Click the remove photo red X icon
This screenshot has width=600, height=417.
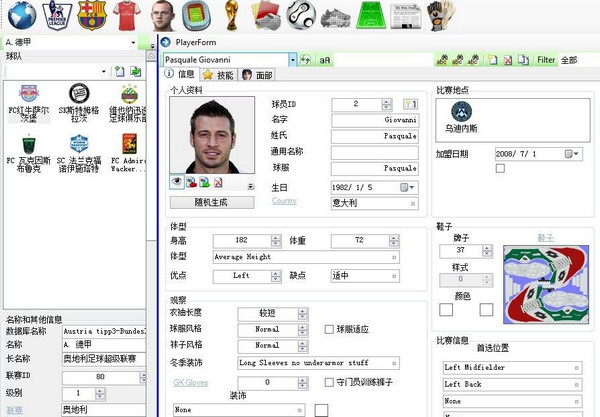218,182
